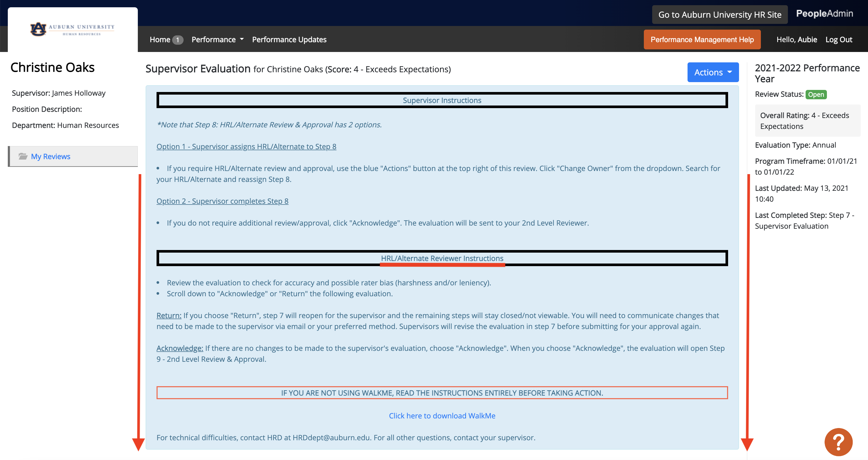Viewport: 868px width, 460px height.
Task: Open My Reviews in the sidebar
Action: (x=50, y=156)
